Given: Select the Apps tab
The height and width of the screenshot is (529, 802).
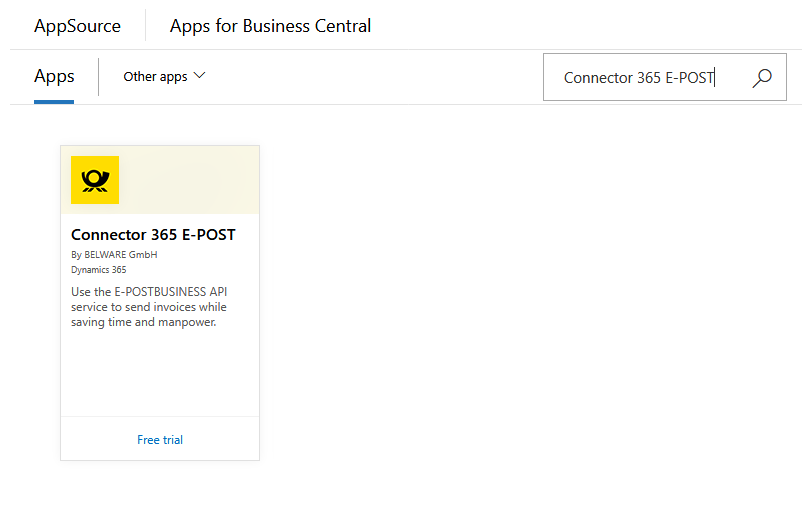Looking at the screenshot, I should point(54,77).
